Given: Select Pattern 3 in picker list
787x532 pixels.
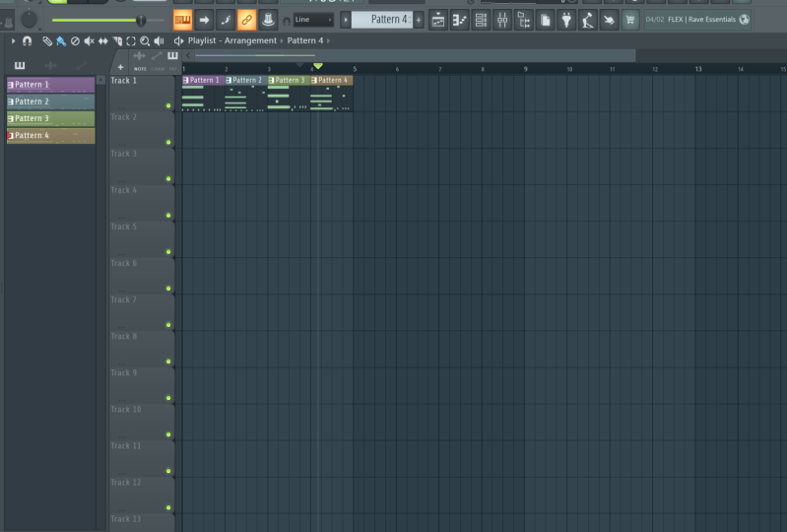Looking at the screenshot, I should (x=50, y=118).
